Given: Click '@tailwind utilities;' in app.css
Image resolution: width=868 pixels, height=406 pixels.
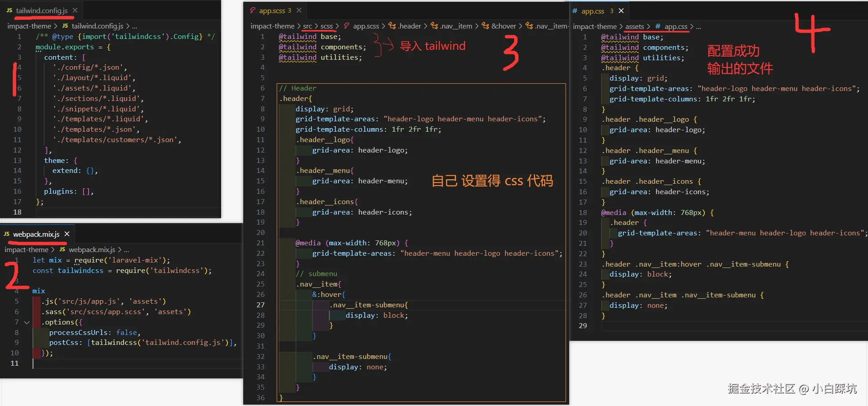Looking at the screenshot, I should click(642, 58).
